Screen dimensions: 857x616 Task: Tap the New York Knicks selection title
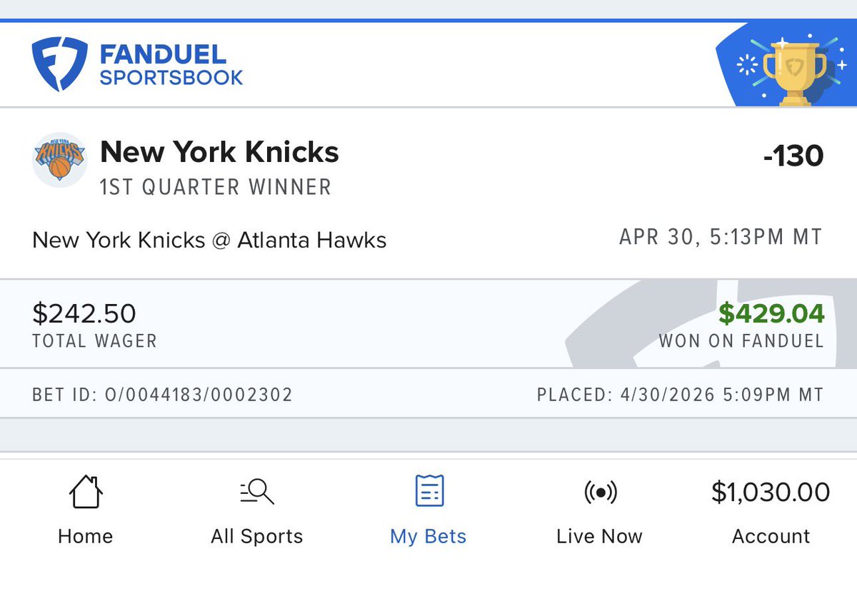coord(219,152)
